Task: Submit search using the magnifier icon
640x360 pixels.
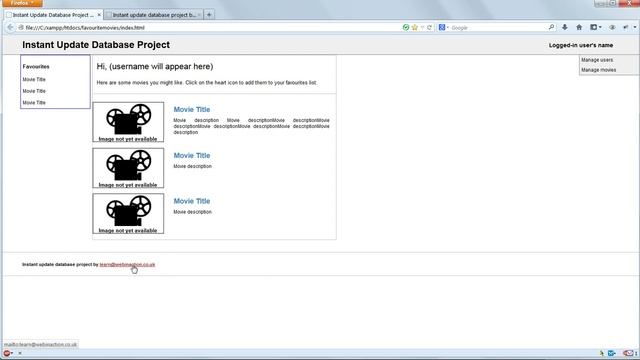Action: click(x=551, y=27)
